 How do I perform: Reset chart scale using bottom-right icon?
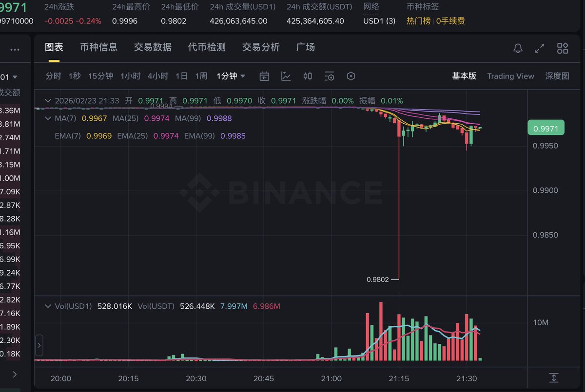tap(553, 378)
